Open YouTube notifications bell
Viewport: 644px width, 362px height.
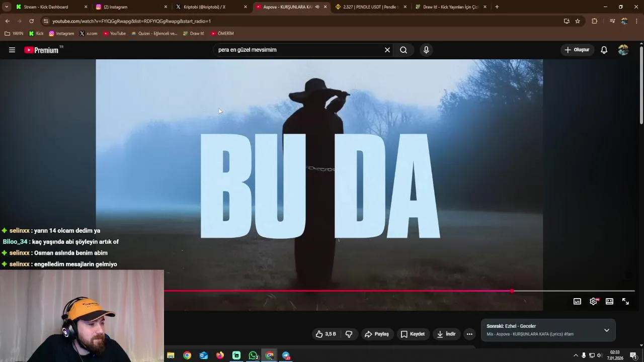pyautogui.click(x=604, y=50)
